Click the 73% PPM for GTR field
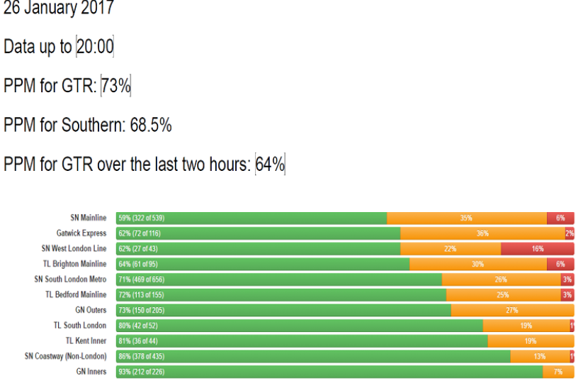588x383 pixels. tap(116, 86)
